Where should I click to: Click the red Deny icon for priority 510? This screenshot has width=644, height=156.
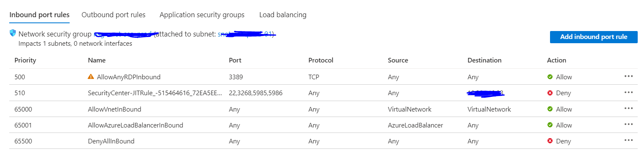point(550,93)
